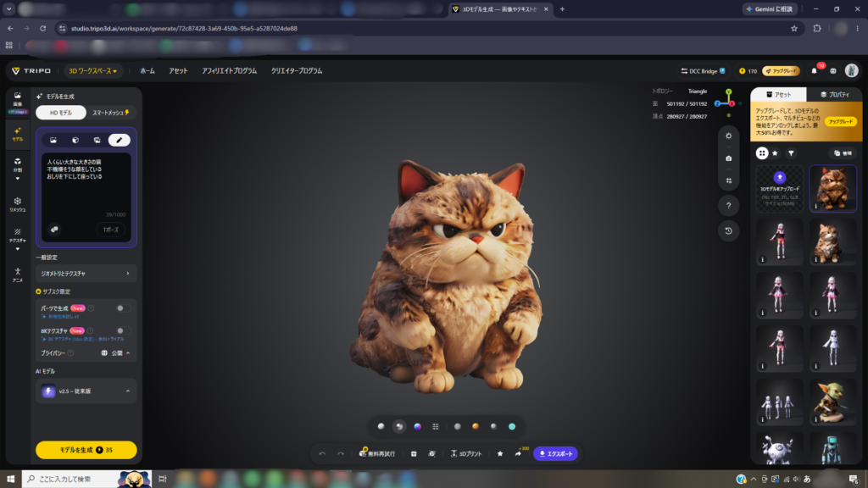The height and width of the screenshot is (488, 868).
Task: Expand the ジオメトリとテクスチャ settings
Action: [86, 274]
